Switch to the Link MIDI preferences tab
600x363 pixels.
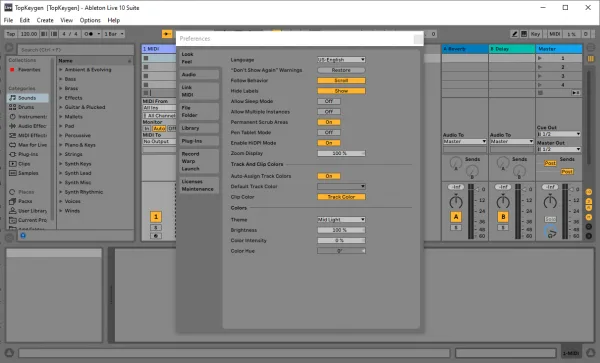pos(199,91)
